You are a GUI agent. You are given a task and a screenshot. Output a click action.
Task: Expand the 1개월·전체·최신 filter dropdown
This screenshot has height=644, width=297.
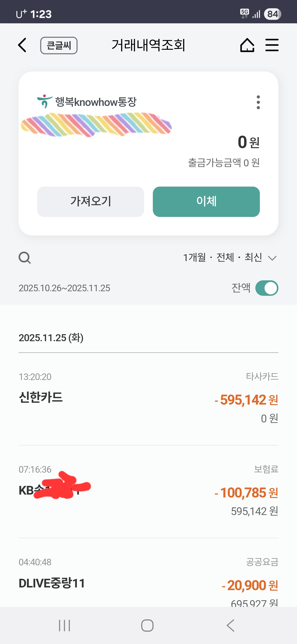222,258
